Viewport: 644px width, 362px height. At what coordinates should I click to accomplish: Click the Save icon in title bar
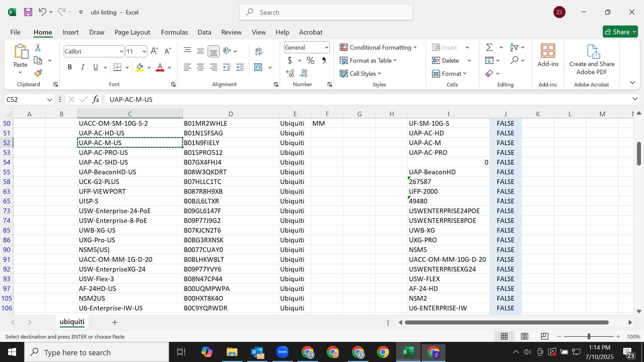click(28, 12)
